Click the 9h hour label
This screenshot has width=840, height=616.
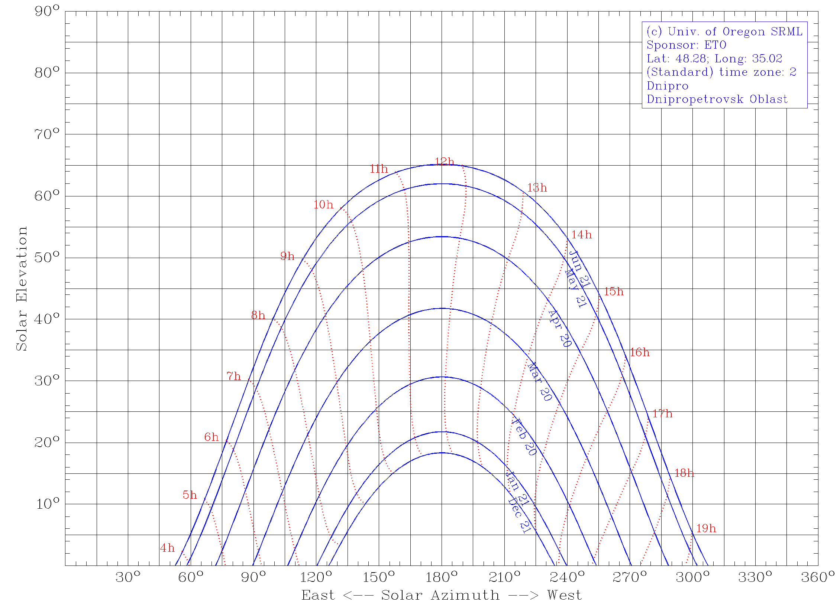[x=287, y=256]
